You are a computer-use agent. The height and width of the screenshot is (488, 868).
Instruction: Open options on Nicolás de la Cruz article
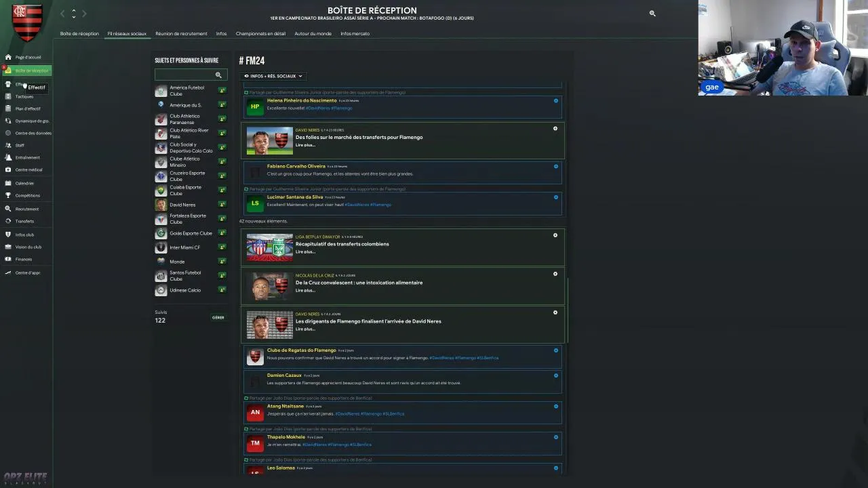click(x=555, y=274)
